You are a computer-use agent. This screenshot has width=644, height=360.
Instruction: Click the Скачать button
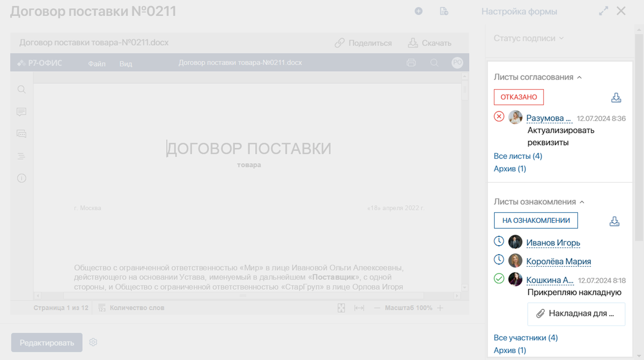(x=430, y=43)
